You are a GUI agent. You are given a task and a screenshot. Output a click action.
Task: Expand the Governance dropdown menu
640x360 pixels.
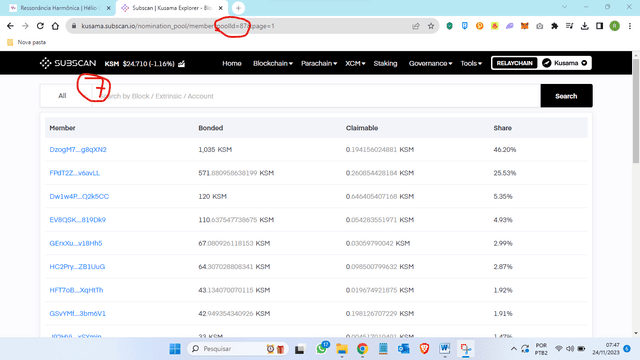tap(430, 63)
